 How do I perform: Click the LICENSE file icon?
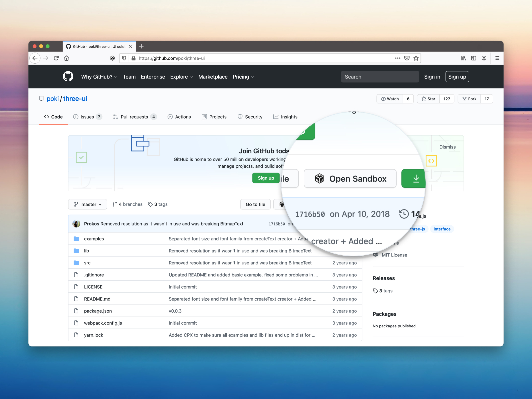click(76, 287)
